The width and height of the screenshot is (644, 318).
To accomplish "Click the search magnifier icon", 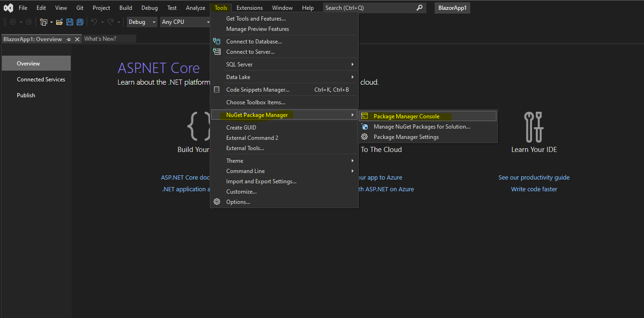I will tap(419, 7).
